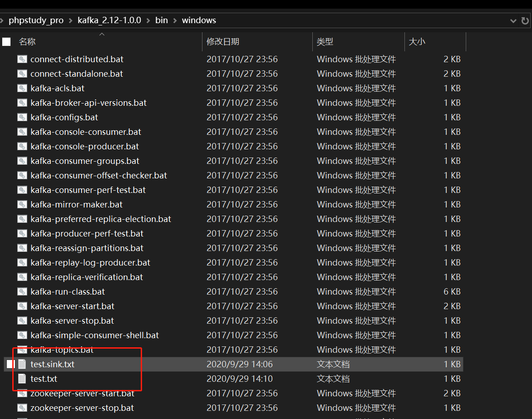Select the kafka-run-class.bat file name

[x=68, y=292]
